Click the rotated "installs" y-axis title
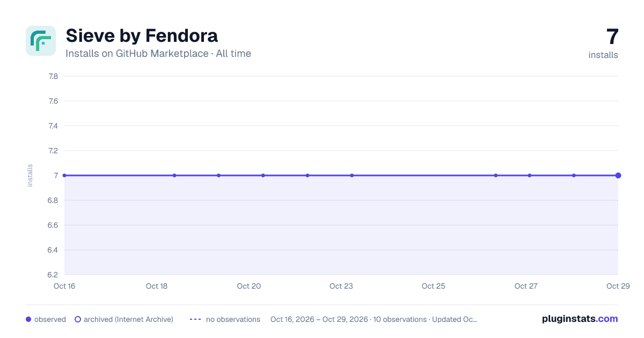 pyautogui.click(x=30, y=175)
